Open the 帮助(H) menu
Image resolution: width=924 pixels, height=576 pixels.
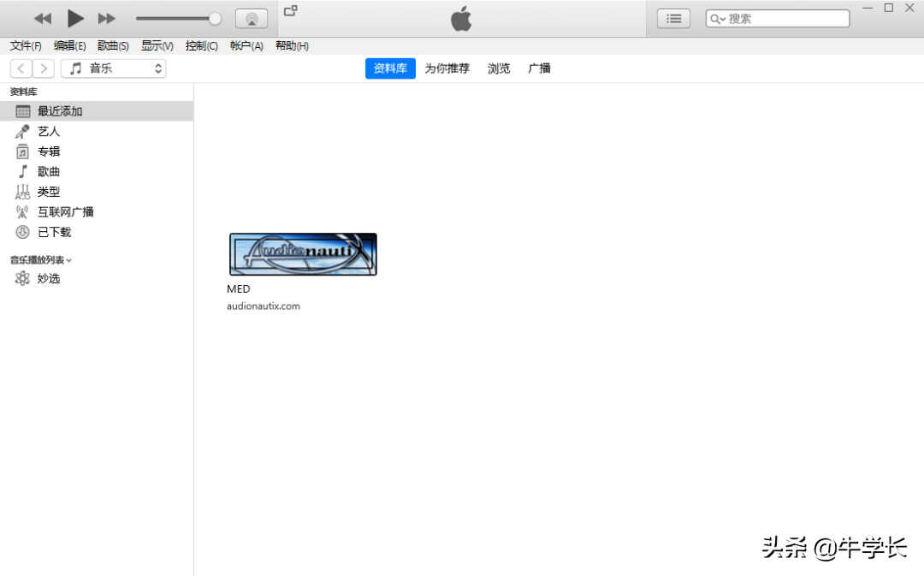(292, 45)
